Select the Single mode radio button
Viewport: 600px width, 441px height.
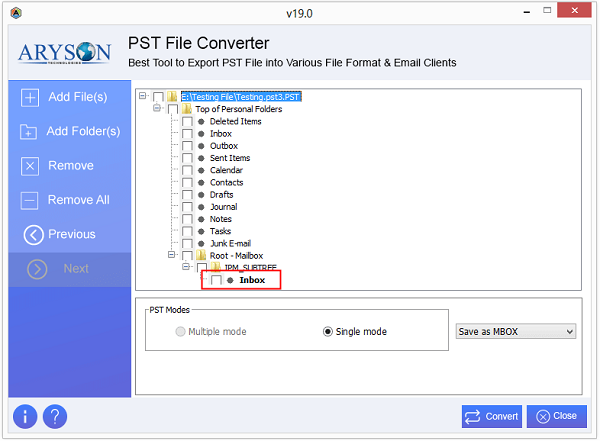pos(328,332)
